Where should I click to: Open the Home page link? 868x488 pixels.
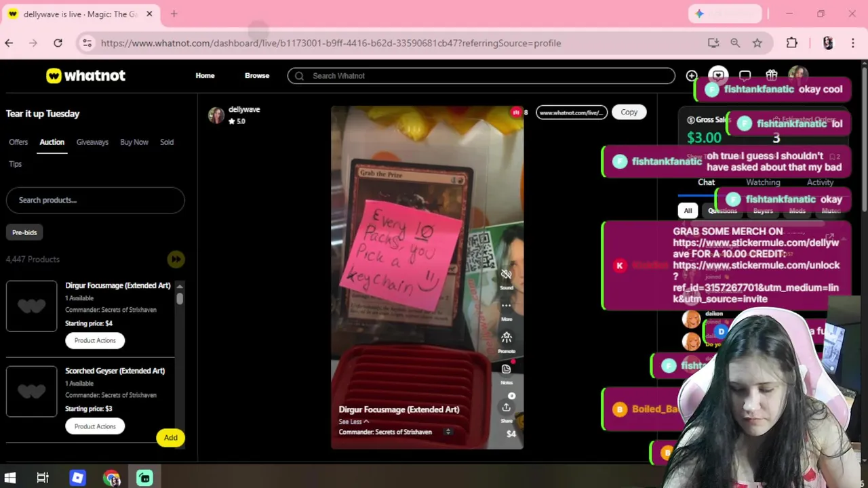tap(205, 75)
